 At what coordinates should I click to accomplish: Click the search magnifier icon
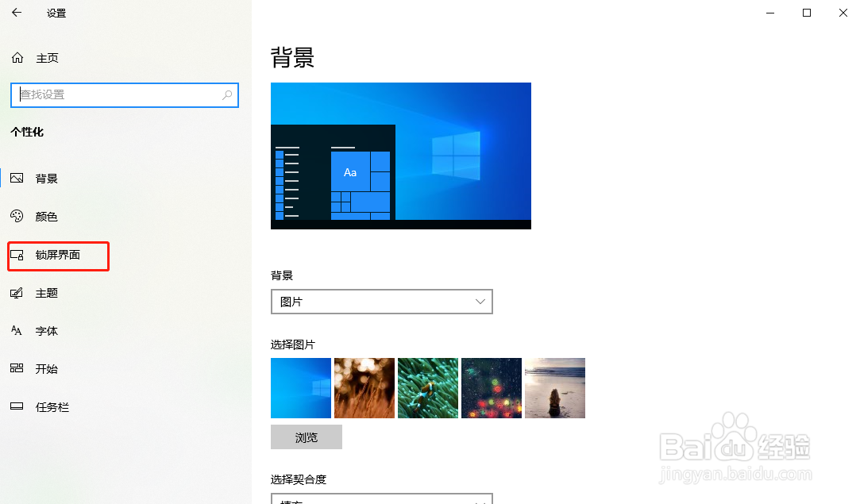point(226,95)
